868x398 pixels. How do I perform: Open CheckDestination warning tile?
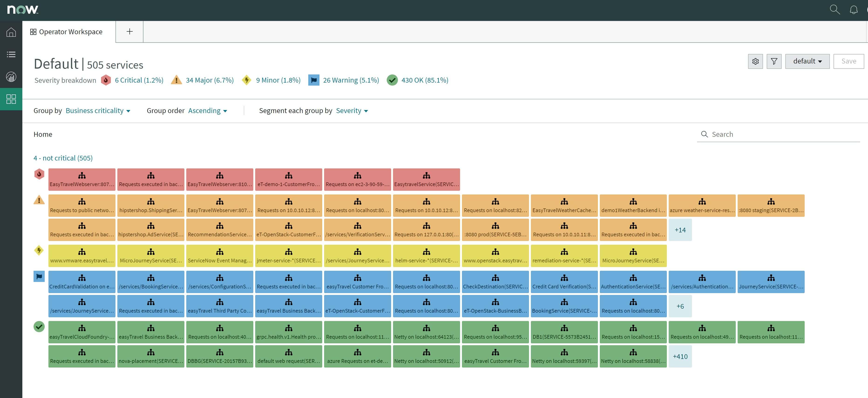pos(495,282)
